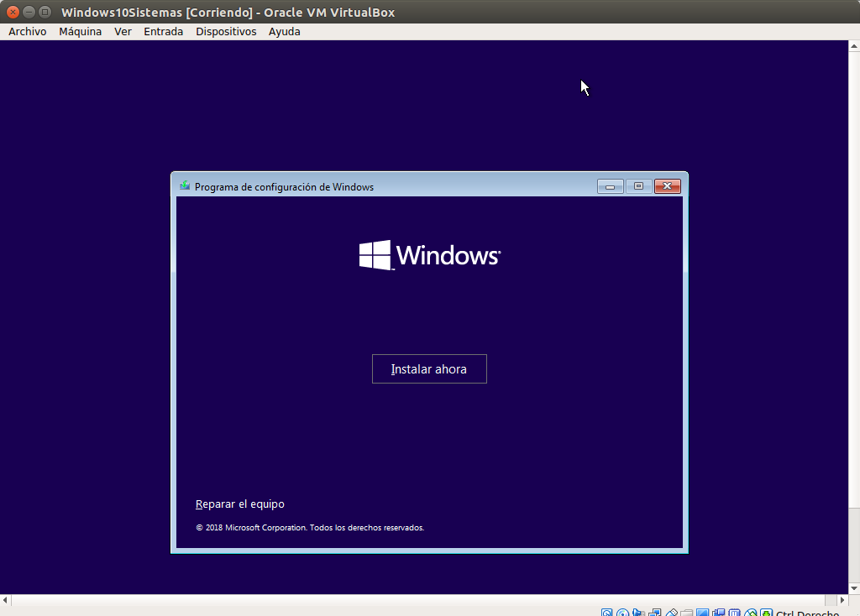The image size is (860, 616).
Task: Open the Máquina menu
Action: (80, 31)
